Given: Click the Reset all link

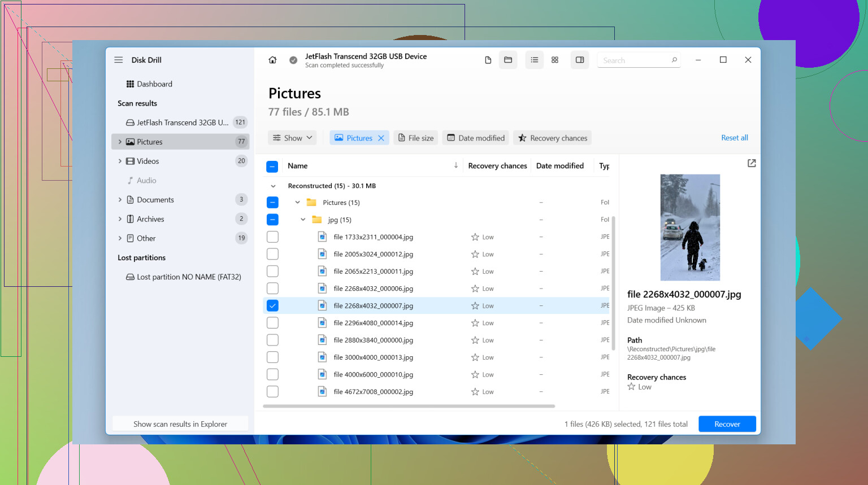Looking at the screenshot, I should click(x=735, y=138).
